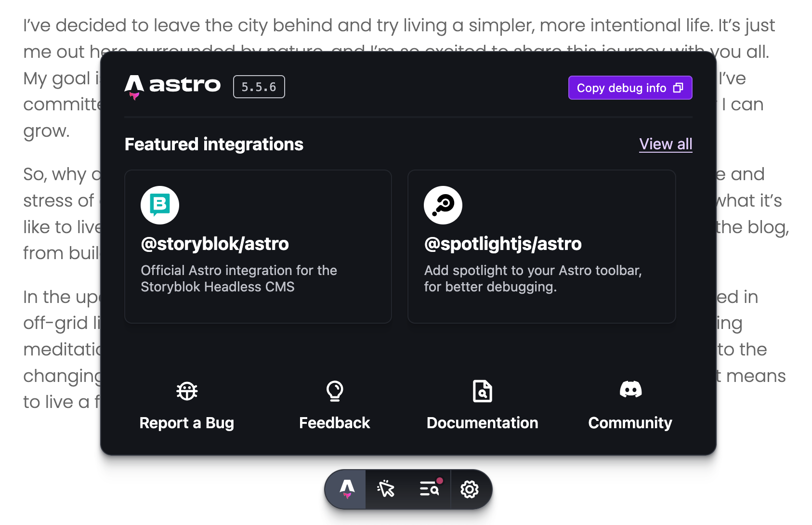
Task: Open the Community link
Action: pos(630,423)
